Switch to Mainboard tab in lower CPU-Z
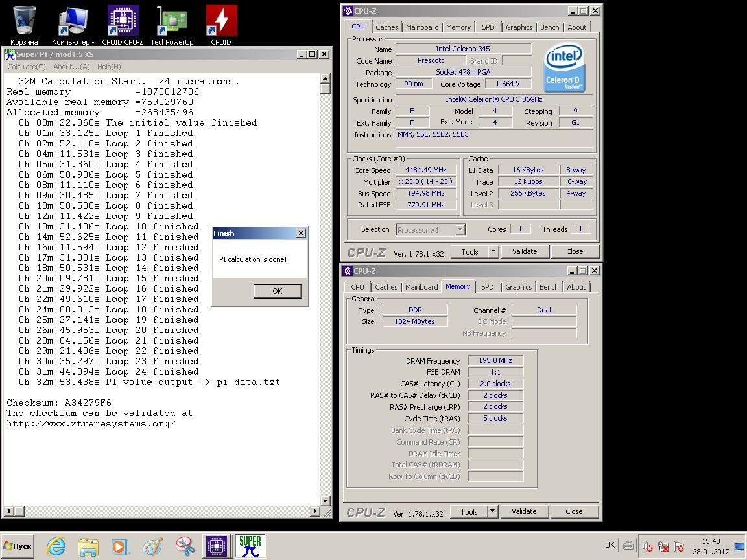This screenshot has width=747, height=560. [x=421, y=287]
